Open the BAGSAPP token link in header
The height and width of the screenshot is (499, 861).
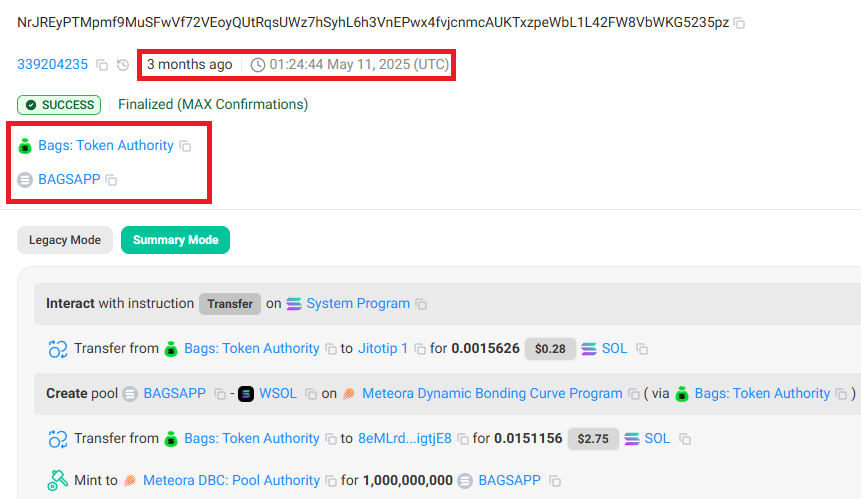click(69, 180)
